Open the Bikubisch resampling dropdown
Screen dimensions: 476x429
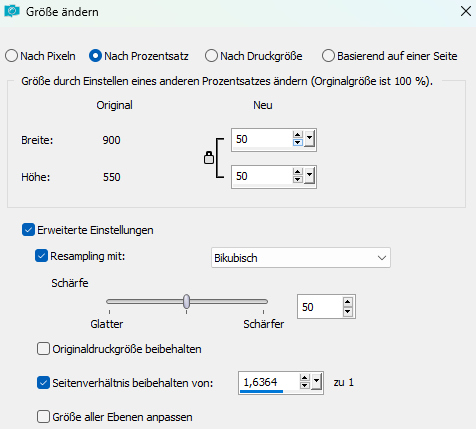pyautogui.click(x=301, y=258)
